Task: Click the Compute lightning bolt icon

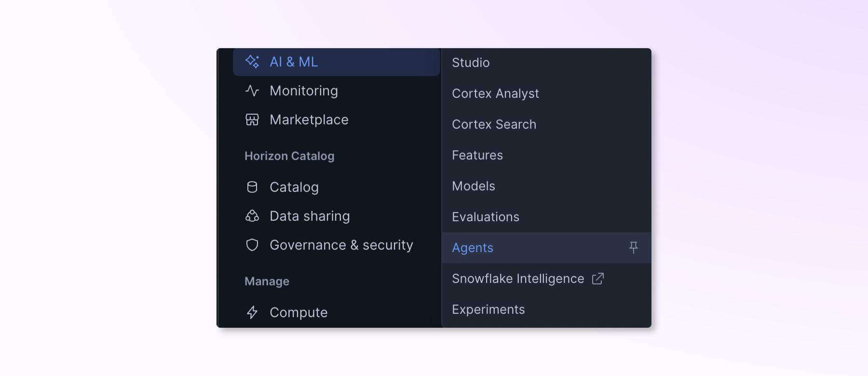Action: (x=252, y=312)
